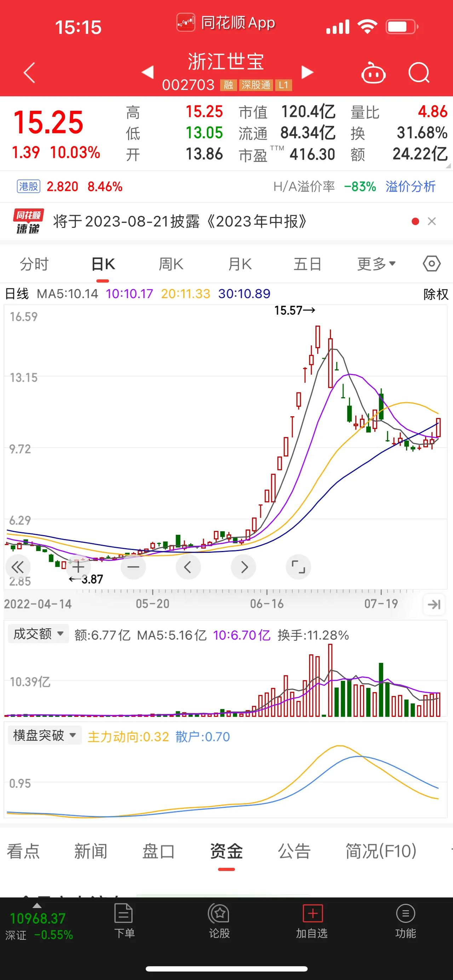This screenshot has height=980, width=453.
Task: Tap the stock name 浙江世宝
Action: click(x=226, y=62)
